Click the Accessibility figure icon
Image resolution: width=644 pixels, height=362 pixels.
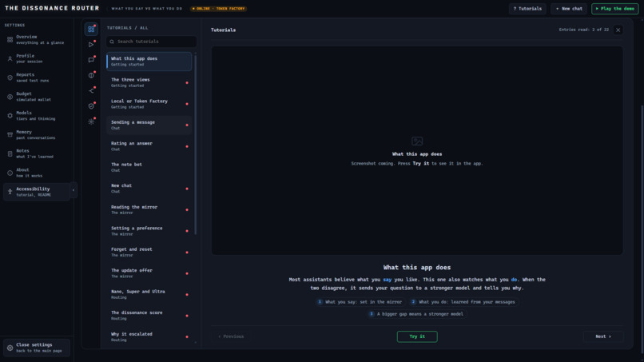(10, 192)
